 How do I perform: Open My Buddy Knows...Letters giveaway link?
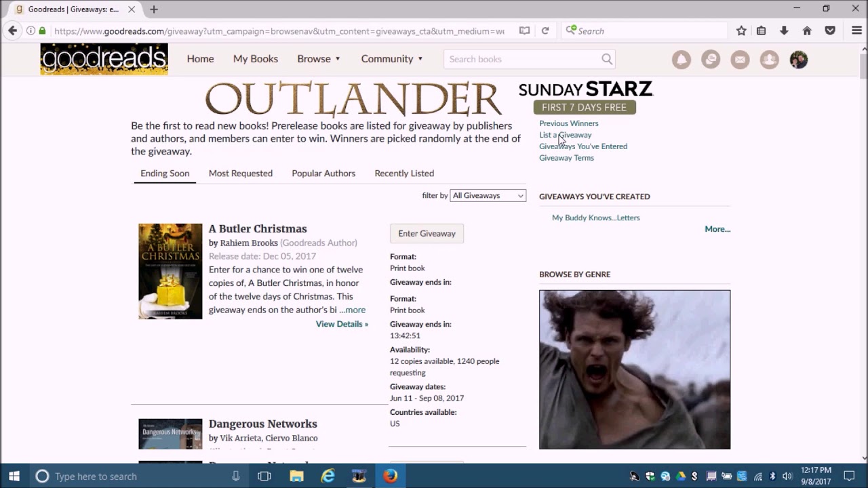click(x=595, y=218)
